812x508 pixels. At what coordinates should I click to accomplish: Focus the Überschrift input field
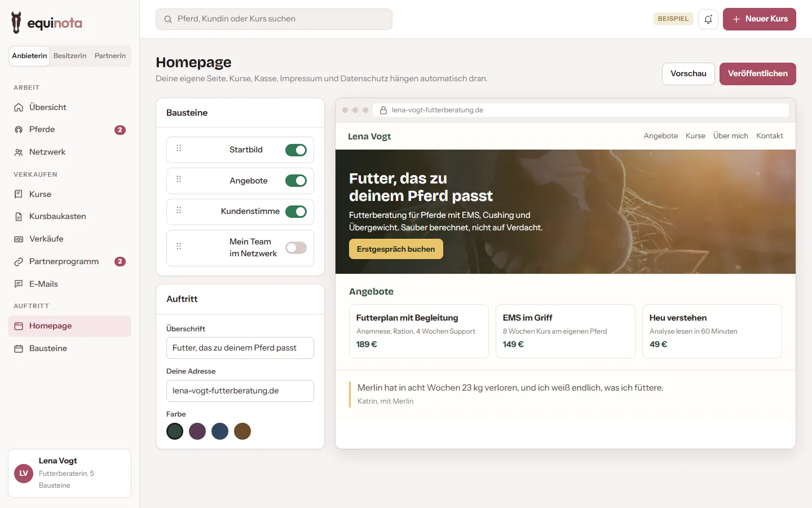pyautogui.click(x=240, y=348)
